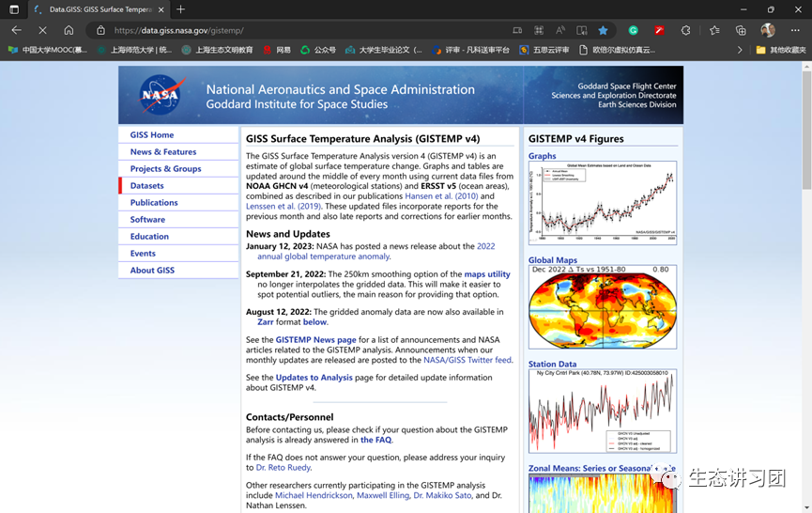The height and width of the screenshot is (513, 812).
Task: Open 网易 bookmark
Action: (x=277, y=50)
